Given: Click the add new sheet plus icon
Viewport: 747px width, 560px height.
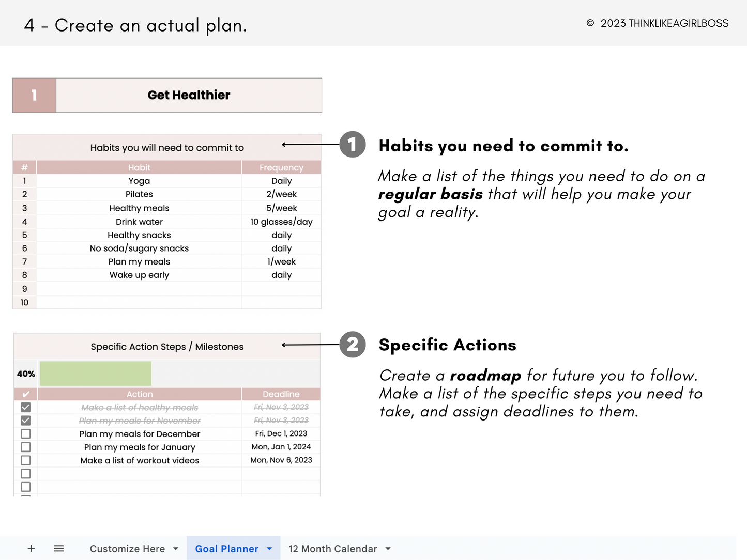Looking at the screenshot, I should pyautogui.click(x=31, y=549).
